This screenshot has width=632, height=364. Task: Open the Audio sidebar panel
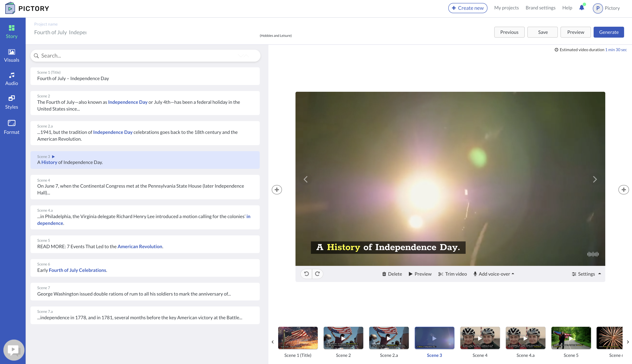click(11, 79)
